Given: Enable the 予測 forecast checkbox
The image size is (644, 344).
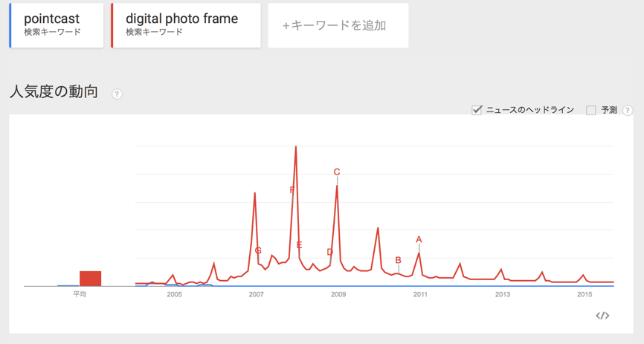Looking at the screenshot, I should (x=591, y=110).
